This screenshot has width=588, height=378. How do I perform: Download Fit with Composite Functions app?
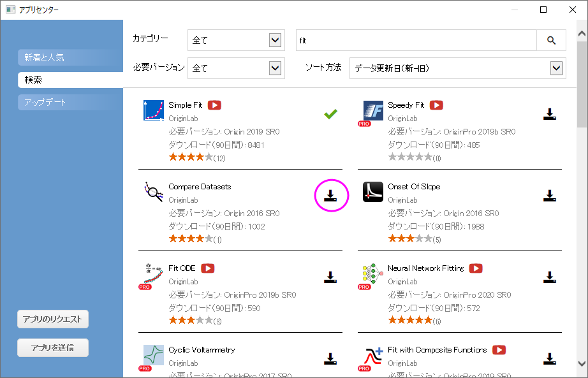click(x=549, y=359)
